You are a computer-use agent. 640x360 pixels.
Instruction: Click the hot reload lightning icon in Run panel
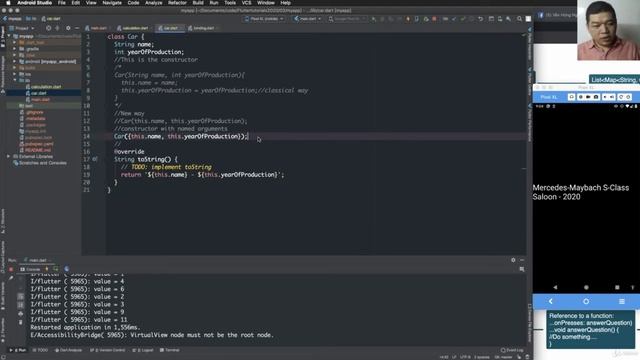click(x=47, y=269)
